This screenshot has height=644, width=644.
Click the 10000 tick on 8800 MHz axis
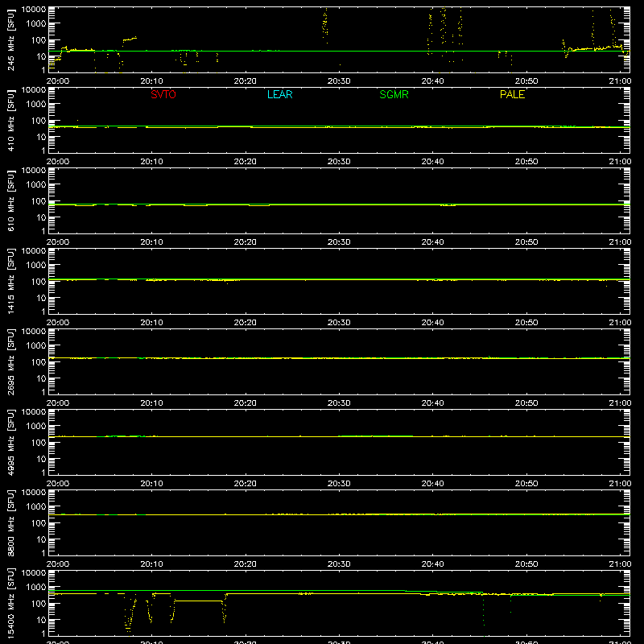pyautogui.click(x=34, y=493)
